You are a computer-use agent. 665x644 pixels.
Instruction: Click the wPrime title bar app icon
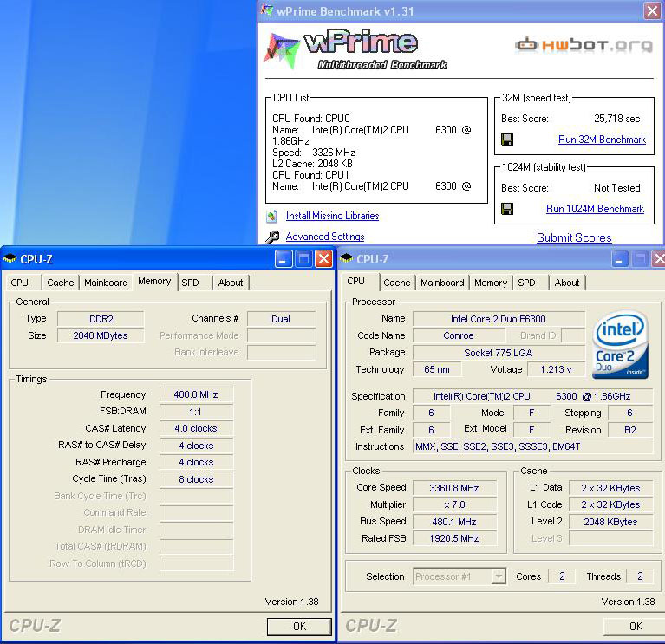pos(267,10)
